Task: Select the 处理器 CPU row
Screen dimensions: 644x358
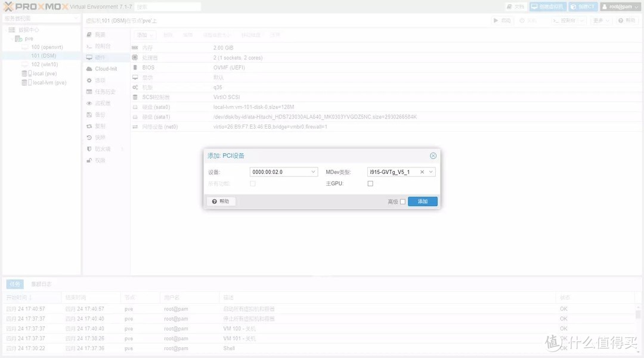Action: (x=386, y=58)
